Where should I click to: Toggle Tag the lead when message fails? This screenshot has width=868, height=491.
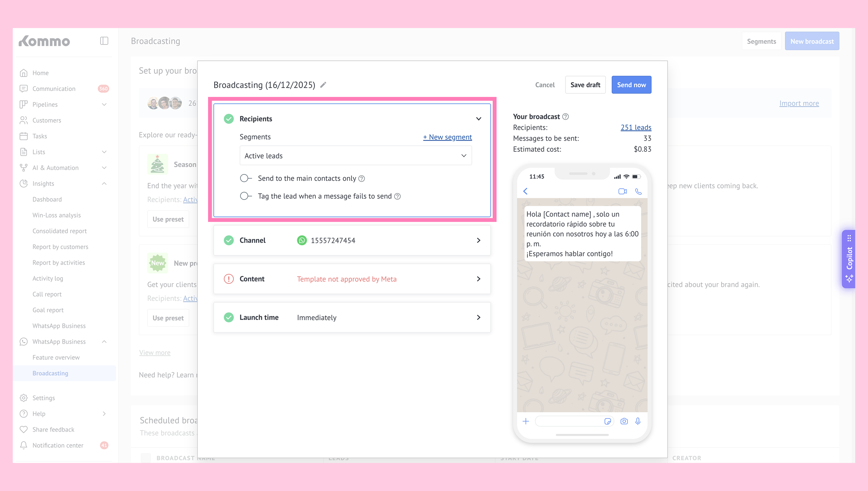[246, 196]
